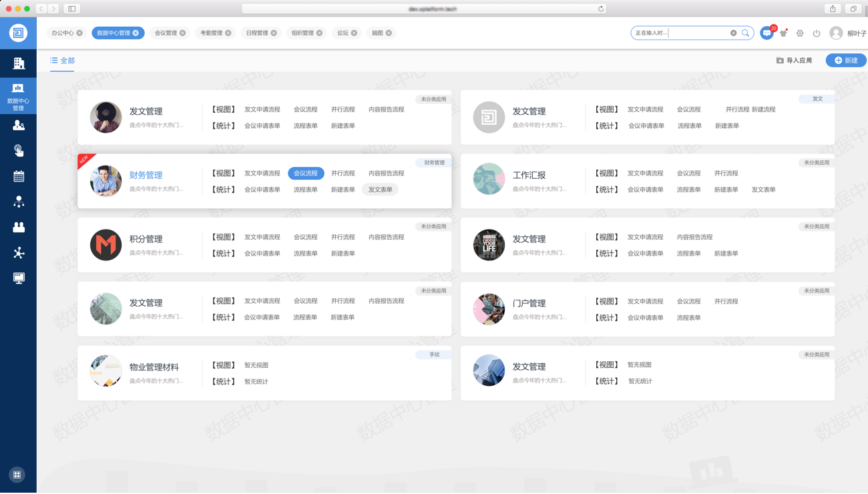868x494 pixels.
Task: Click the calendar icon in the left sidebar
Action: (x=19, y=176)
